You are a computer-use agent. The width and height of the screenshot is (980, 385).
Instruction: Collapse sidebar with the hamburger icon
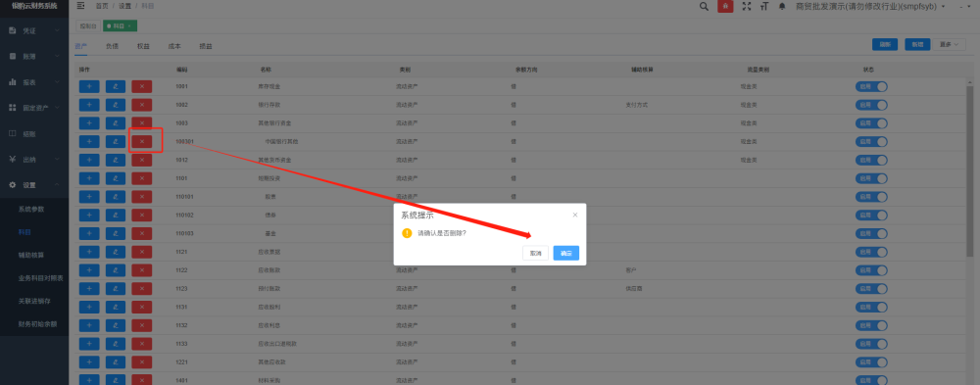click(80, 6)
